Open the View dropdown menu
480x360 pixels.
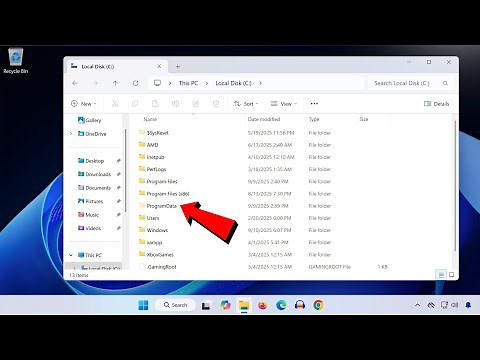pos(283,104)
